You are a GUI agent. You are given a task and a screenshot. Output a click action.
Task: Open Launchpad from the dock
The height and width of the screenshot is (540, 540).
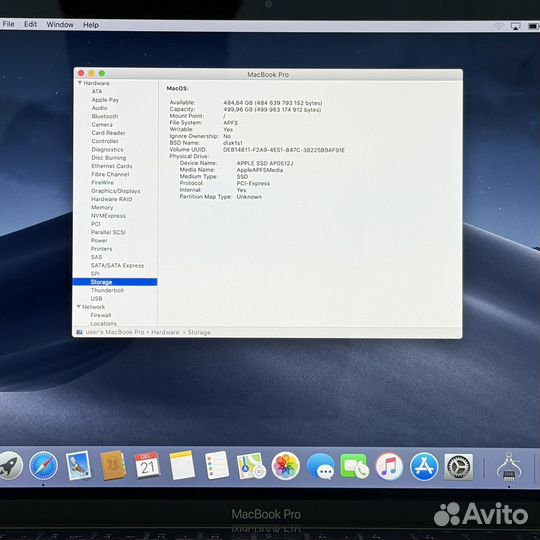tap(10, 466)
